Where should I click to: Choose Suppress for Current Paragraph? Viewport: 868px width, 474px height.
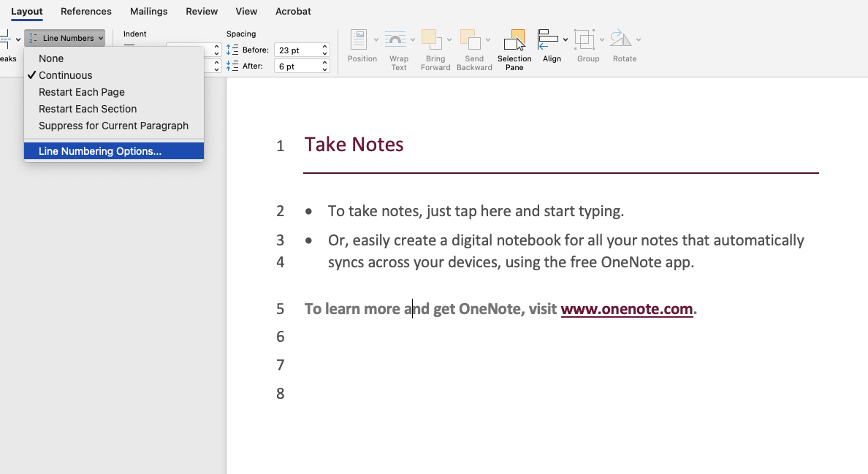(x=113, y=126)
